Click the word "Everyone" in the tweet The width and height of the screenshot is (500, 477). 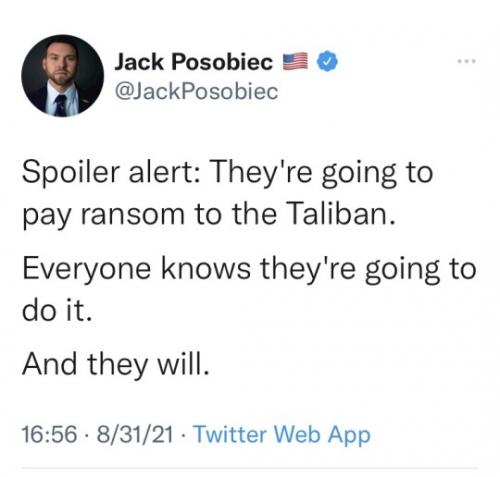click(x=86, y=269)
